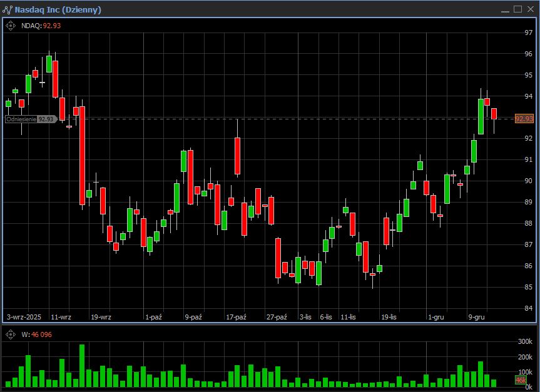Click the W: 46 096 volume label
The image size is (540, 392).
[36, 334]
